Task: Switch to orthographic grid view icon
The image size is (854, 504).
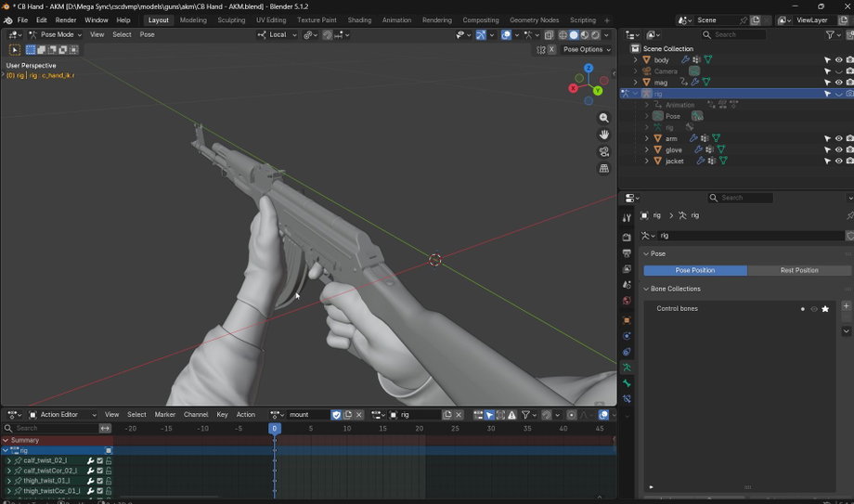Action: pos(604,168)
